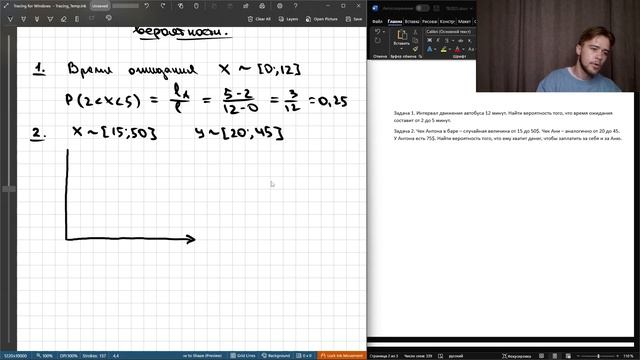The height and width of the screenshot is (360, 640).
Task: Click the Word undo arrow
Action: click(x=377, y=31)
